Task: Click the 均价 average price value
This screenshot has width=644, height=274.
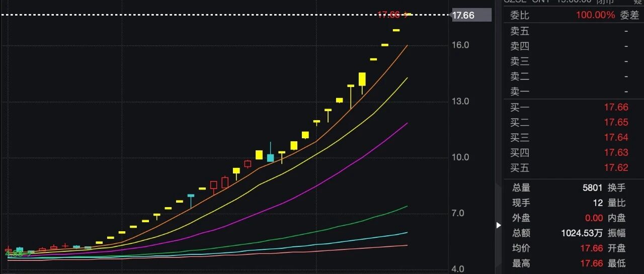Action: coord(591,248)
